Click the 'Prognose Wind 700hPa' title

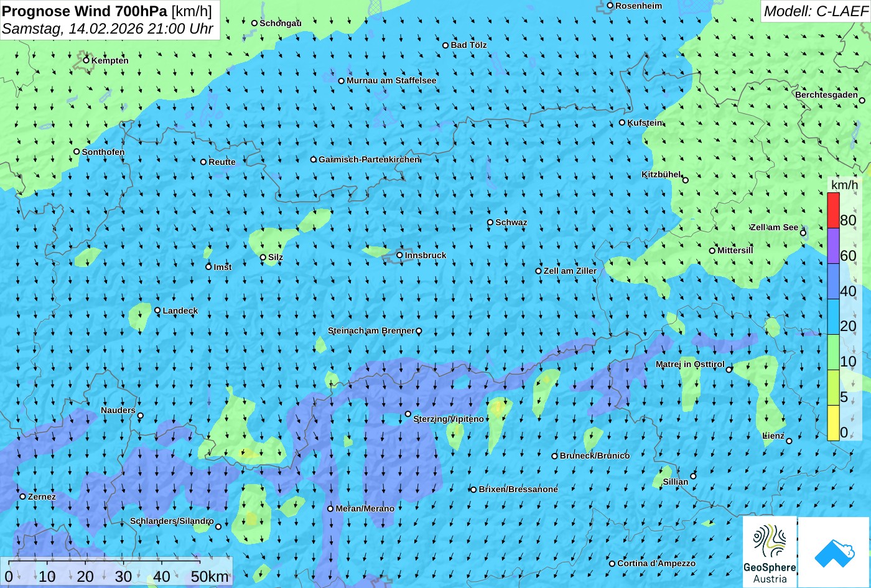(85, 11)
